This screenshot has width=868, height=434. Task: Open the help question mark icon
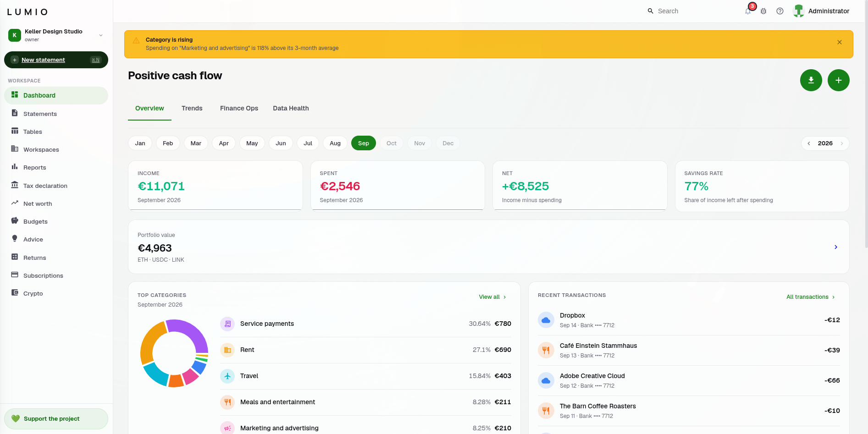pyautogui.click(x=780, y=11)
